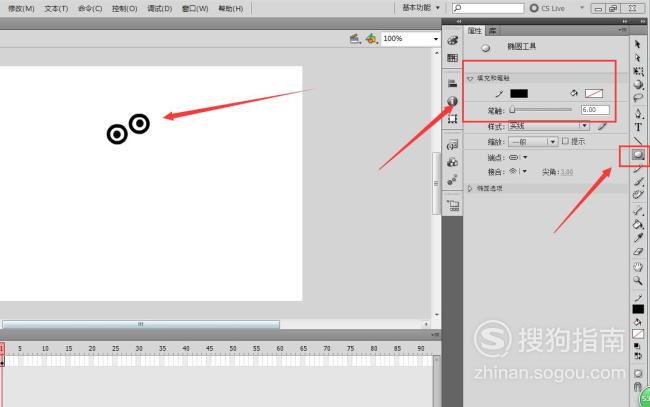
Task: Select the Oval tool in toolbox
Action: (638, 155)
